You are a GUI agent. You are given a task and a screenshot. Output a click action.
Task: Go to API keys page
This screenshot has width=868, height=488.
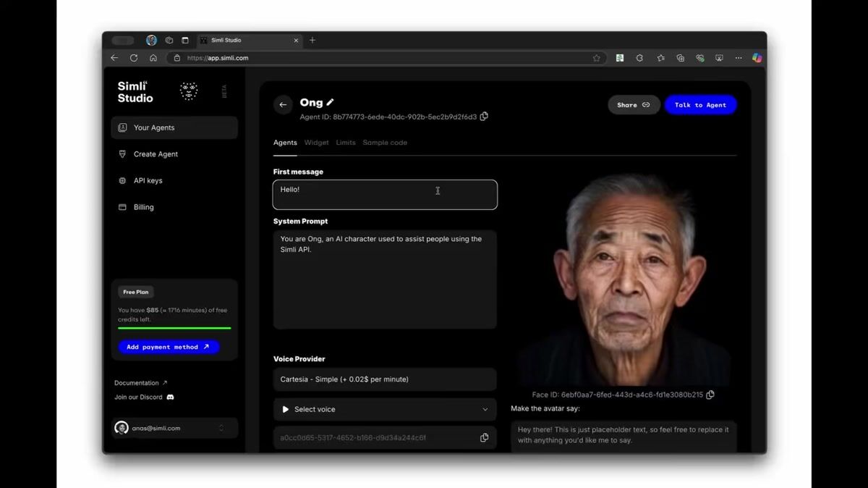click(174, 180)
